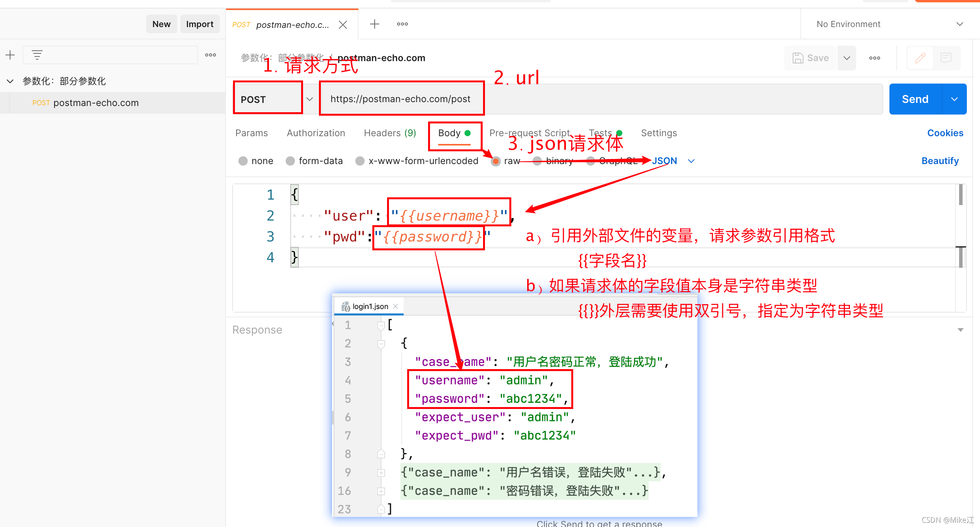Open the JSON format dropdown
The width and height of the screenshot is (980, 527).
[673, 161]
